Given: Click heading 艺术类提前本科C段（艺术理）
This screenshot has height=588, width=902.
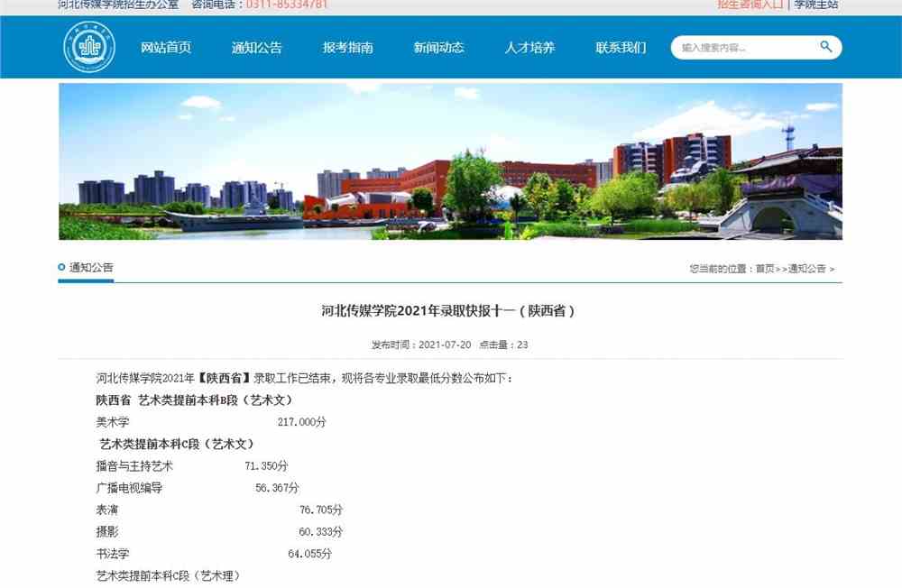Looking at the screenshot, I should pyautogui.click(x=168, y=576).
